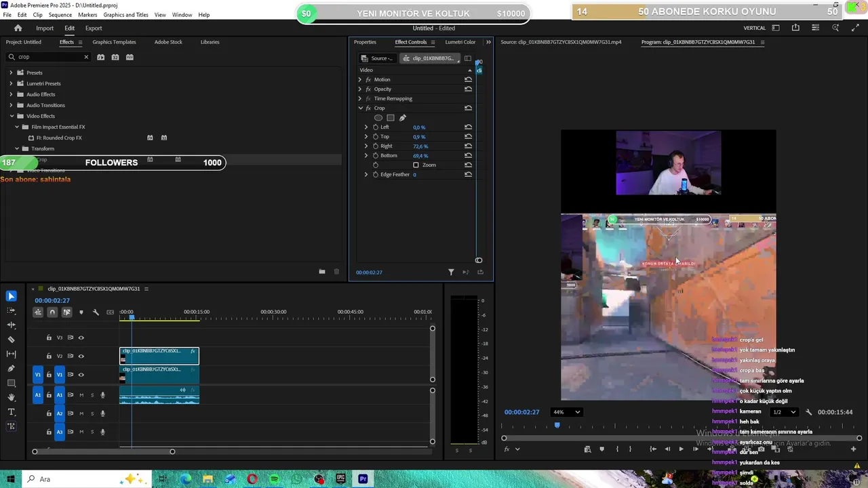Play the Program monitor
868x488 pixels.
[x=681, y=449]
